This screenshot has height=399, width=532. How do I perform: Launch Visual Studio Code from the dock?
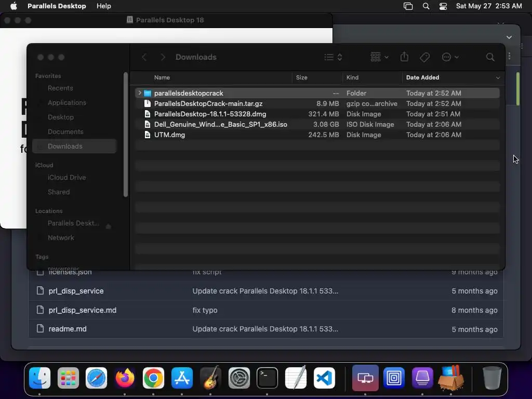pyautogui.click(x=324, y=378)
